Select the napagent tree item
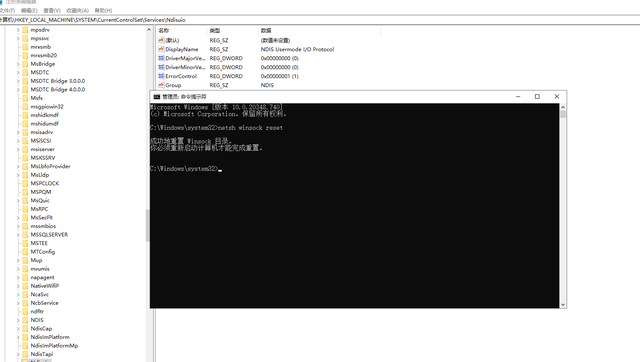Screen dimensions: 640x362 point(42,277)
